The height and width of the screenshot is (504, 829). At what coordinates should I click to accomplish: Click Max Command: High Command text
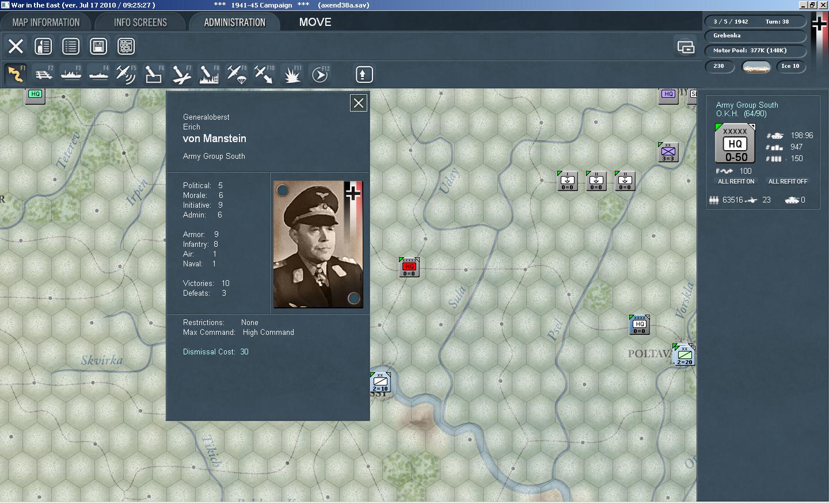click(238, 332)
